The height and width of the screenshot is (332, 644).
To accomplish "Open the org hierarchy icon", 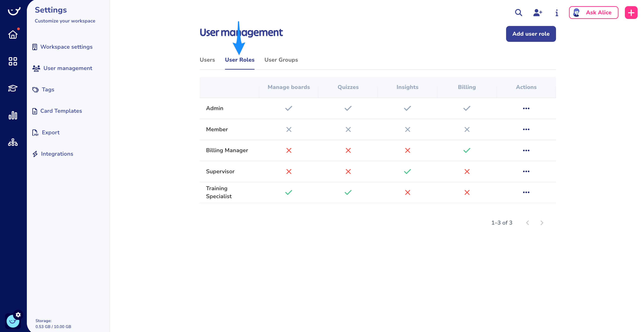I will coord(13,142).
